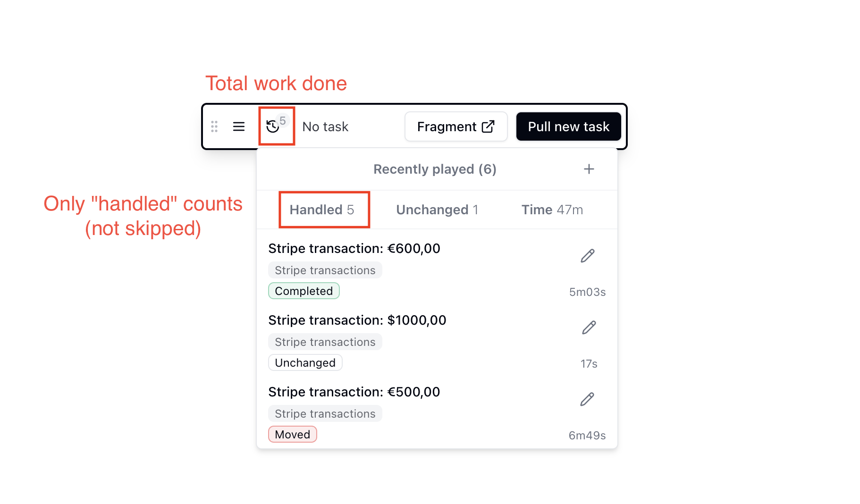This screenshot has height=504, width=860.
Task: Select the Time 47m tab
Action: click(552, 210)
